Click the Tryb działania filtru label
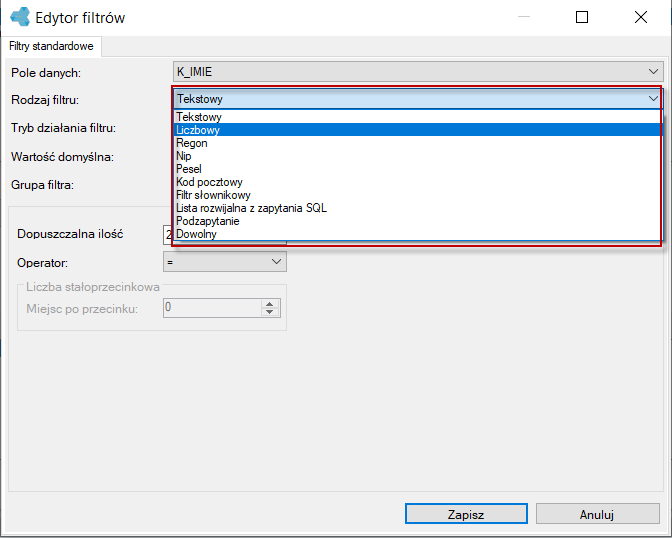The image size is (672, 538). pyautogui.click(x=63, y=128)
